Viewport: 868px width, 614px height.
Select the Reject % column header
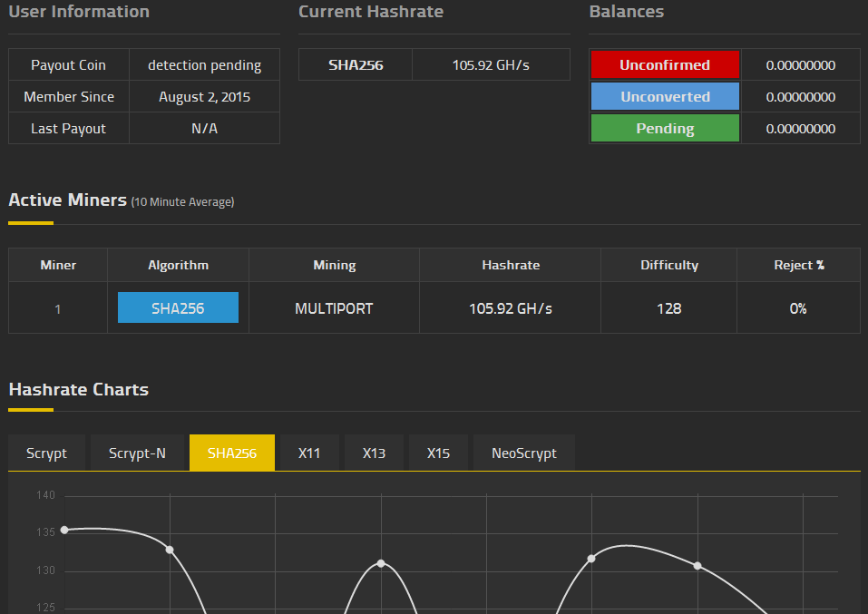[x=799, y=265]
